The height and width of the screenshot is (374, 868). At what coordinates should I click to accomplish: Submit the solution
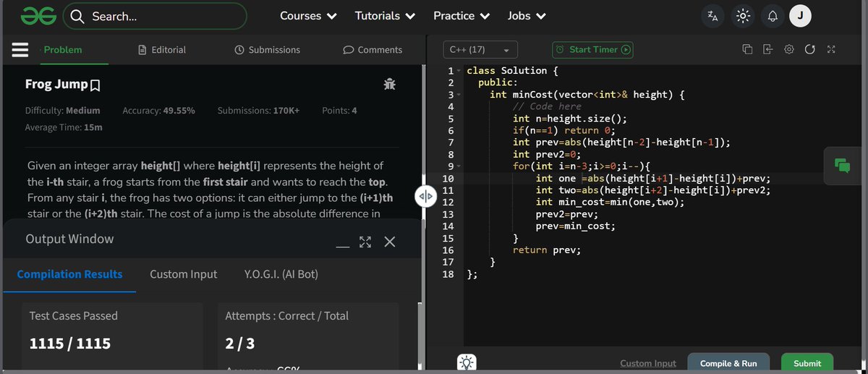pos(807,363)
